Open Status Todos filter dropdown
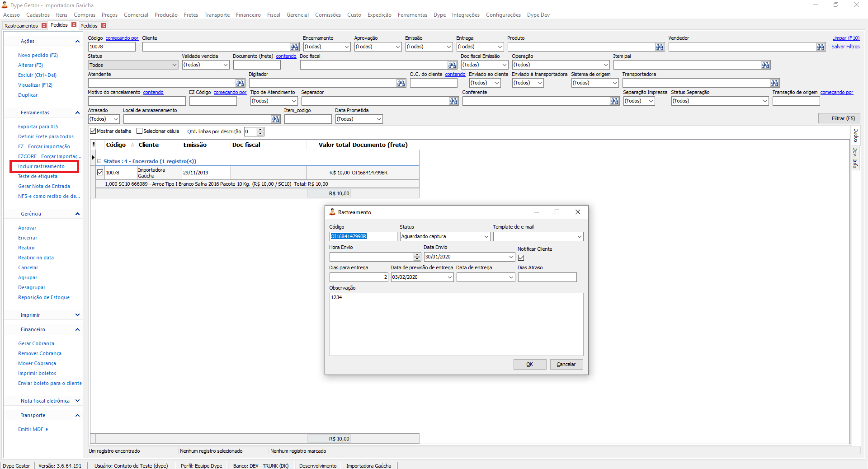This screenshot has width=868, height=469. pos(175,65)
